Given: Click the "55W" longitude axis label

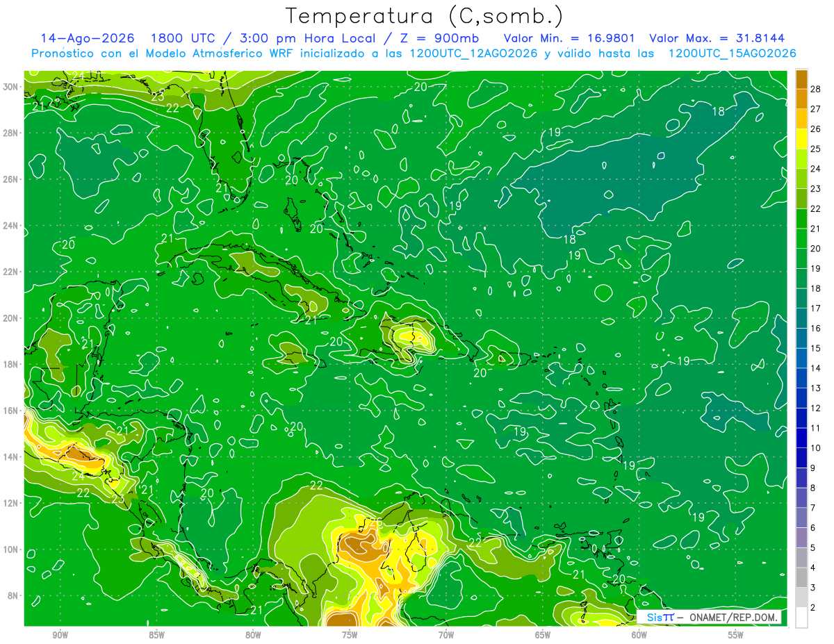Looking at the screenshot, I should [736, 635].
